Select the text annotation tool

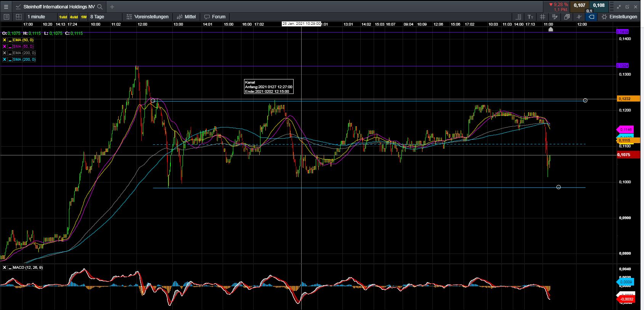tap(530, 17)
